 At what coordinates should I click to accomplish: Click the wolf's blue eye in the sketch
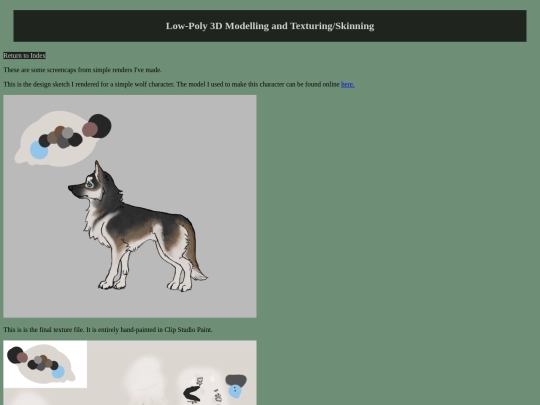coord(90,185)
